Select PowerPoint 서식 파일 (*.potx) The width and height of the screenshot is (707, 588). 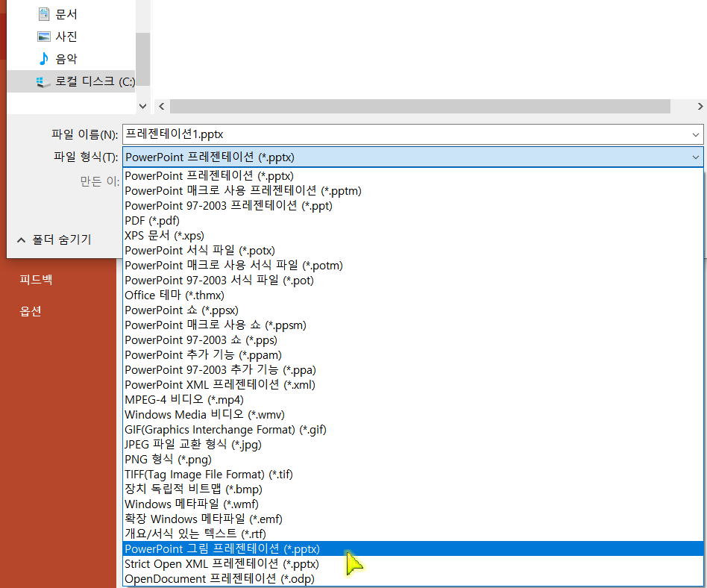point(413,251)
